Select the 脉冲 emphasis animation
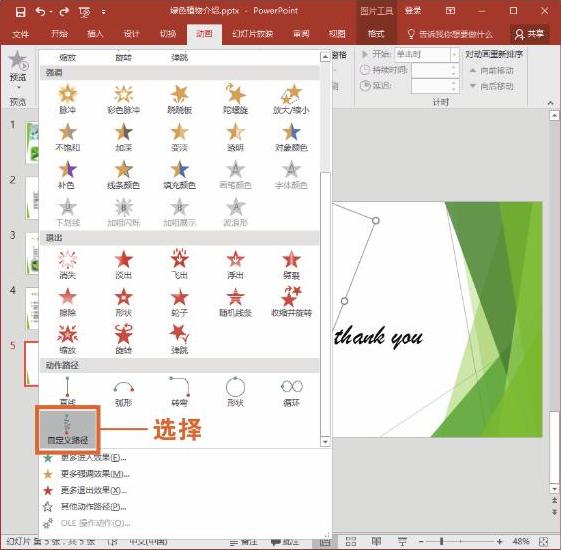The image size is (561, 550). tap(68, 100)
